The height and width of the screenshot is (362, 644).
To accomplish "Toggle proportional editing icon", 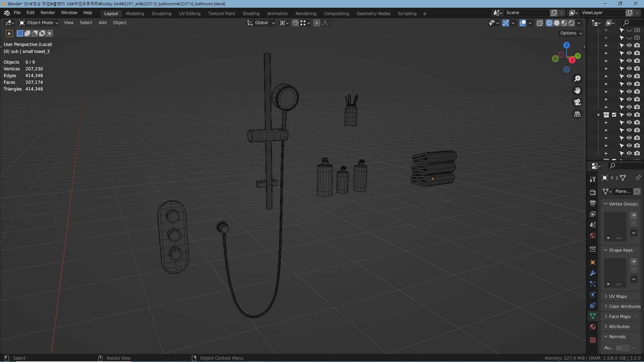I will tap(317, 23).
